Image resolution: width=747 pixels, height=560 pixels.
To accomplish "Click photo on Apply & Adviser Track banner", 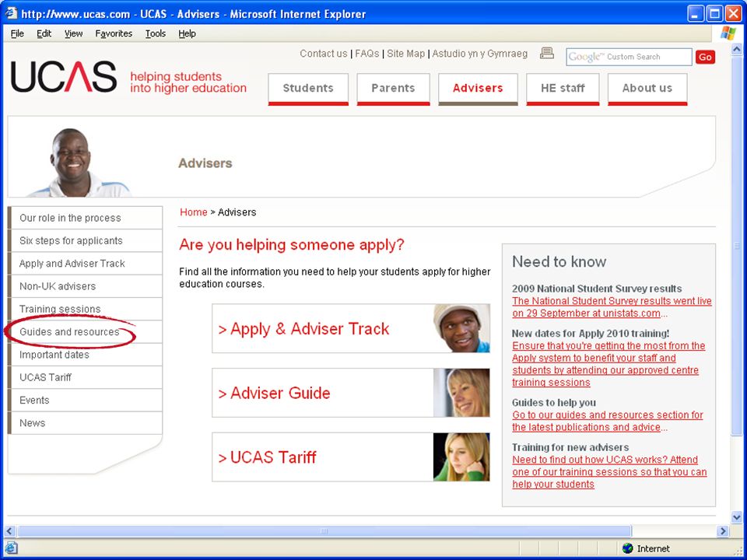I will 461,328.
